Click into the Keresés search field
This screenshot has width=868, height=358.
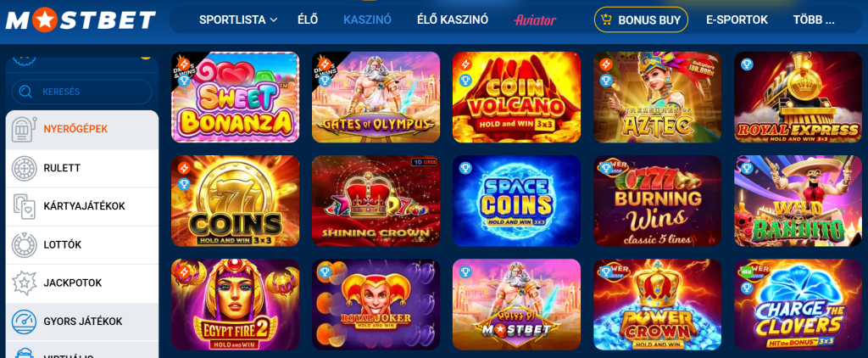tap(82, 92)
